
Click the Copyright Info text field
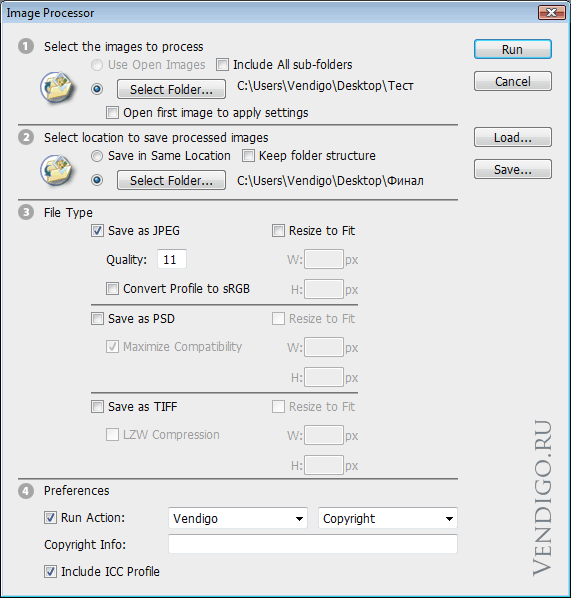coord(313,544)
